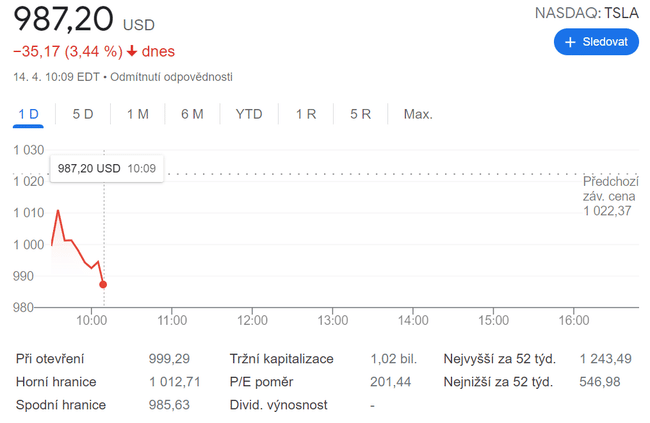Switch to the 5 D tab

tap(83, 114)
